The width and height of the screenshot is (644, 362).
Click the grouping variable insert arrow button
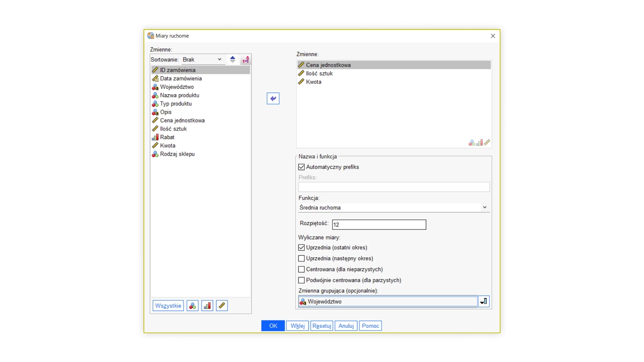click(x=483, y=301)
